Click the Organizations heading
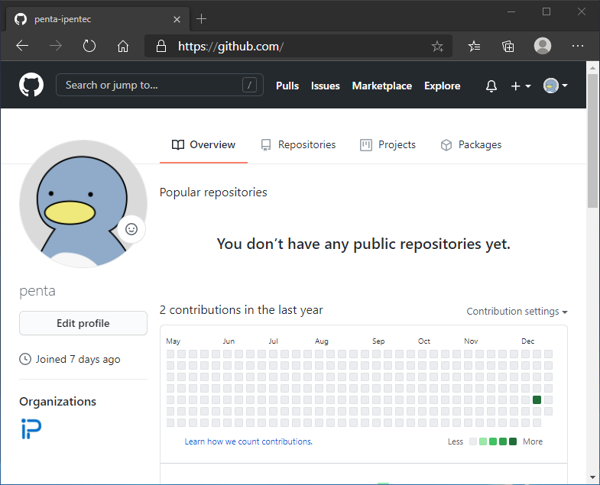 [x=58, y=402]
